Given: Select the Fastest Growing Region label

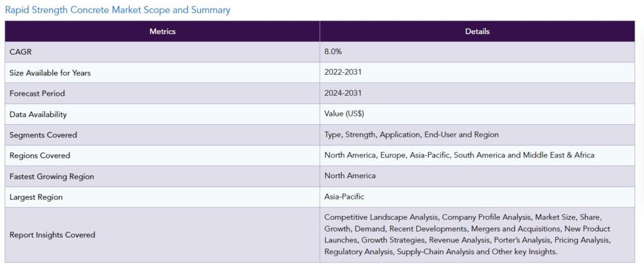Looking at the screenshot, I should (52, 177).
